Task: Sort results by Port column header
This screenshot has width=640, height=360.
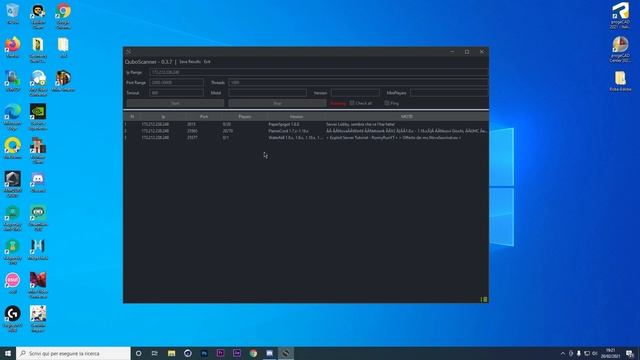Action: (x=204, y=117)
